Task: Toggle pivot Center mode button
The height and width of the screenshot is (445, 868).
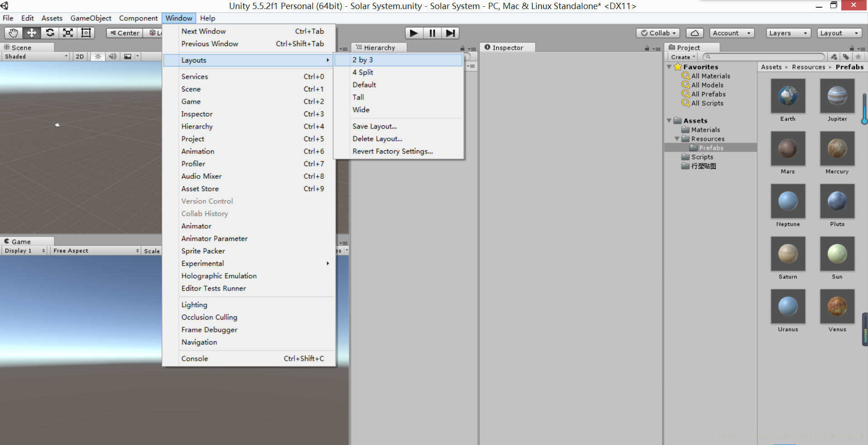Action: 125,33
